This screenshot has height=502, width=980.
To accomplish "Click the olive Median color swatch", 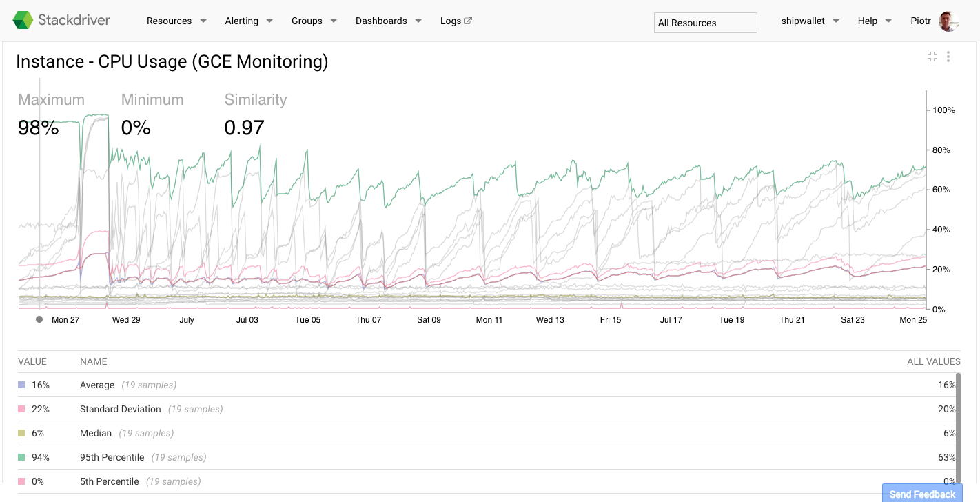I will pos(21,433).
